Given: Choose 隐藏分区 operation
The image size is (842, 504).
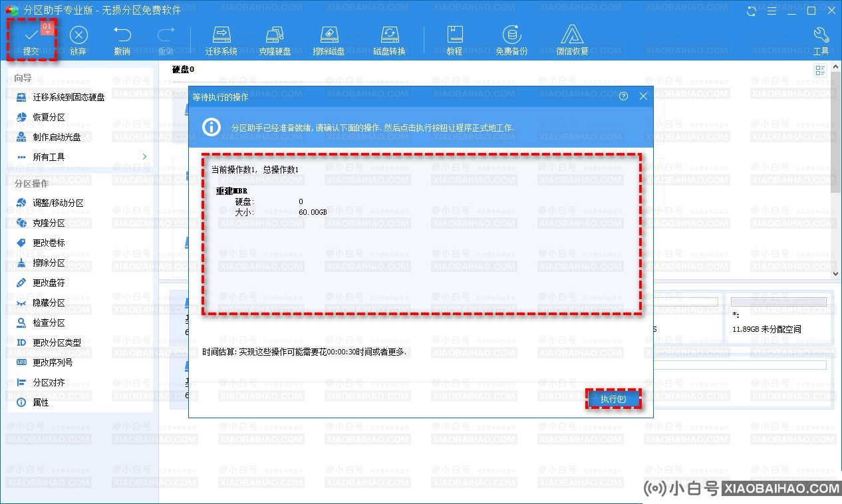Looking at the screenshot, I should (49, 303).
